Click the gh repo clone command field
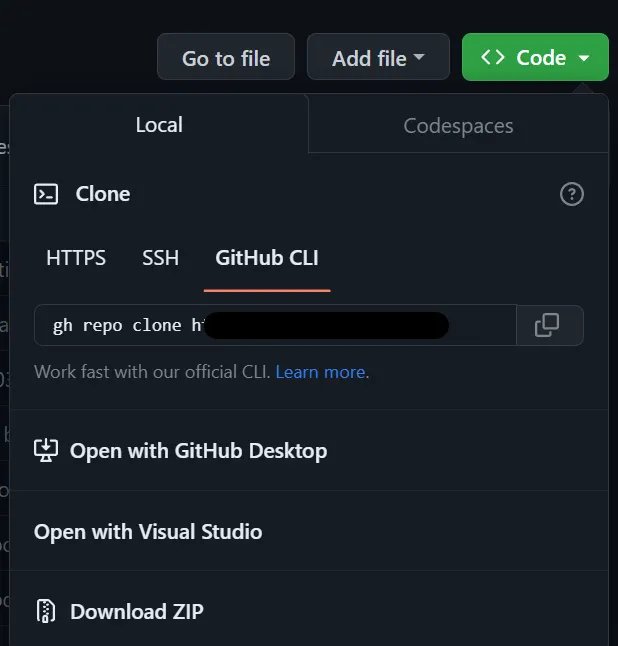Image resolution: width=618 pixels, height=646 pixels. coord(275,325)
